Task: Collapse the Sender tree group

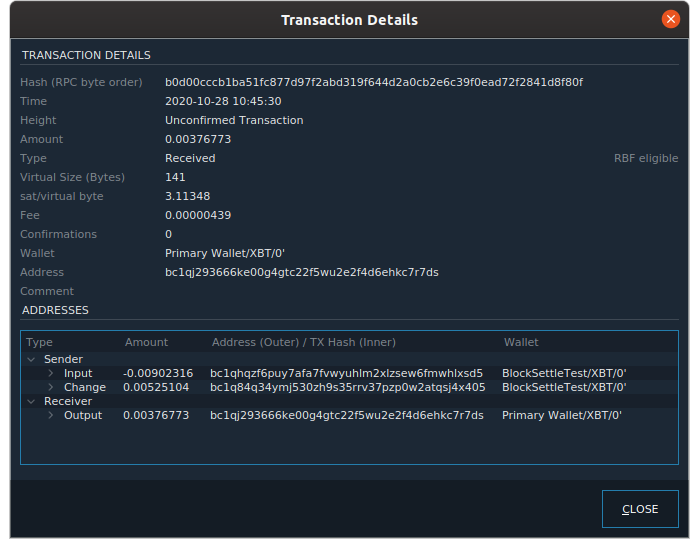Action: 31,359
